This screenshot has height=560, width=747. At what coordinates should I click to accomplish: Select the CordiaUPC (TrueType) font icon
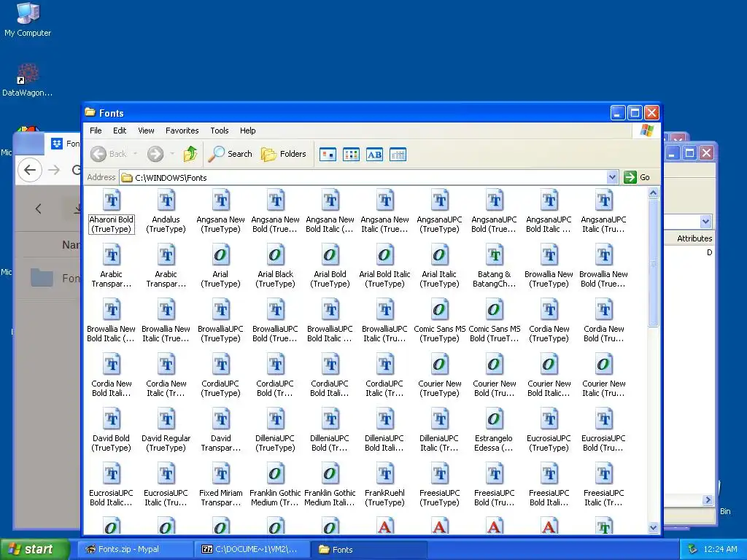click(x=220, y=365)
